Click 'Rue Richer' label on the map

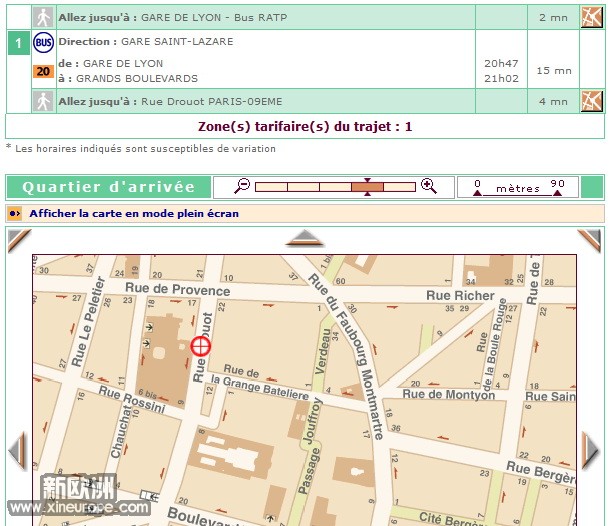pos(460,295)
